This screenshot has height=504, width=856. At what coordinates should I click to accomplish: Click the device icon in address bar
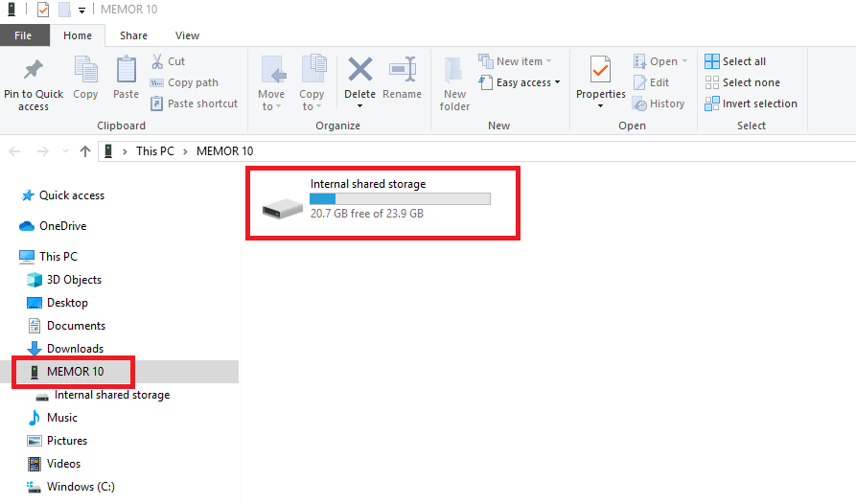click(108, 151)
